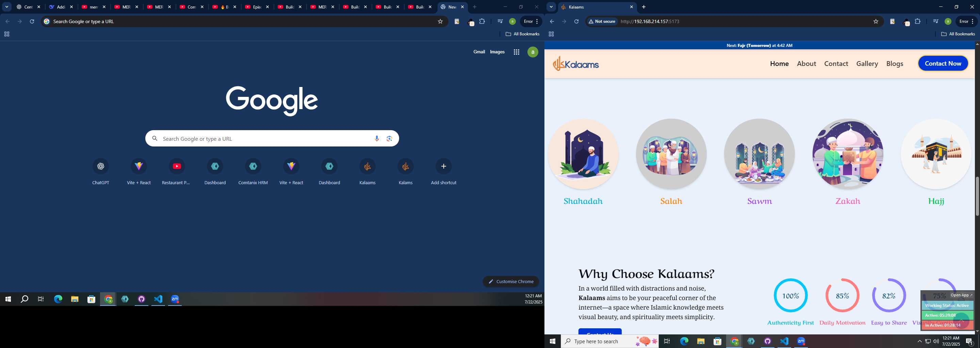
Task: Open tab search dropdown in the Kalaams window
Action: pos(551,7)
